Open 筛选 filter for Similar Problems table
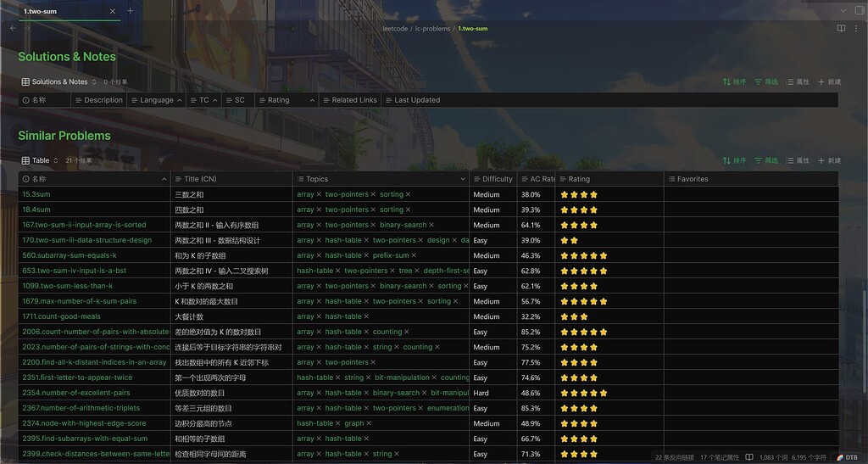This screenshot has width=868, height=464. pyautogui.click(x=766, y=160)
